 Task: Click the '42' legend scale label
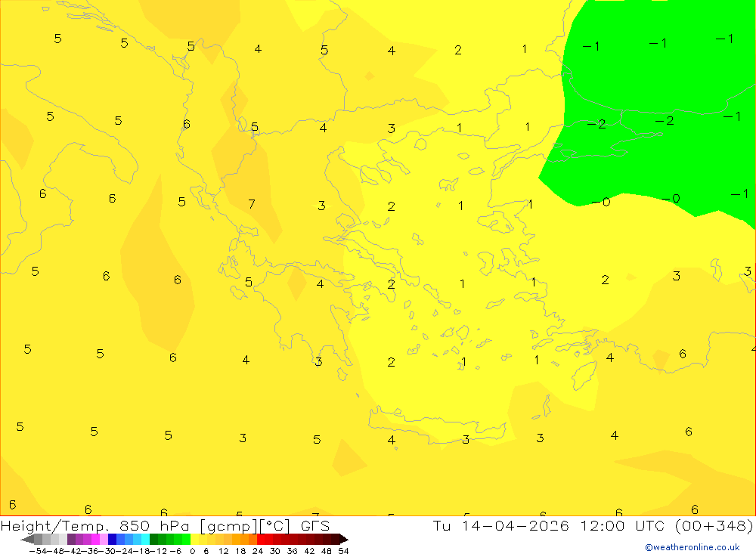pos(309,551)
